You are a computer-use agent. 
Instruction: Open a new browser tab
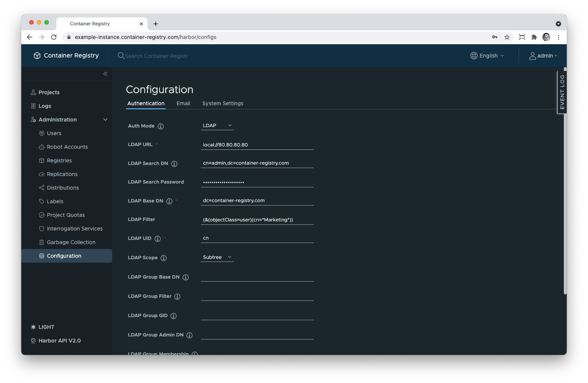pos(156,24)
